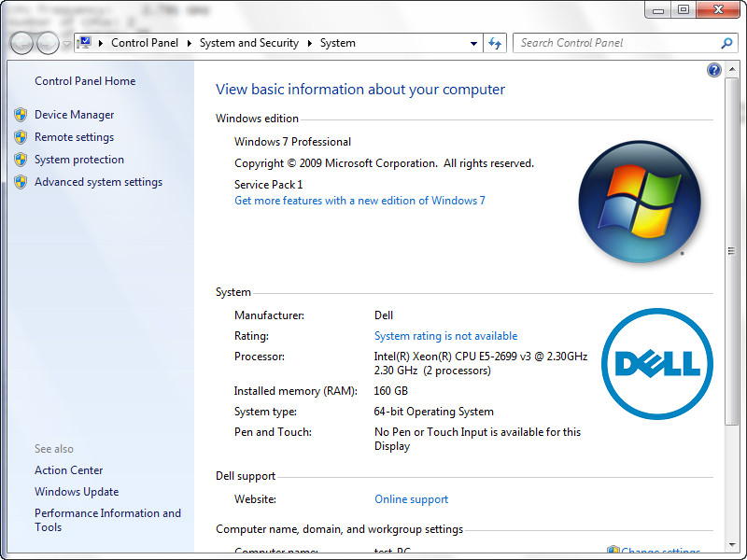Open Action Center under See also

[x=68, y=470]
